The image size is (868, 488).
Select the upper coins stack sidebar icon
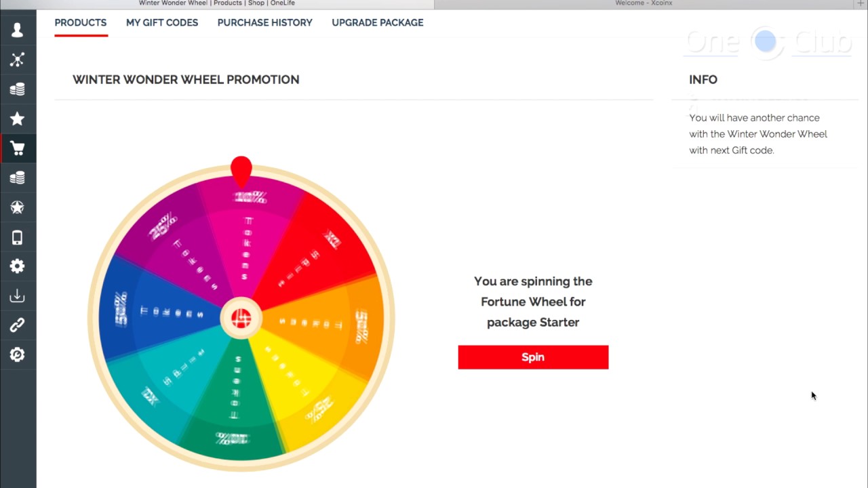pos(18,89)
